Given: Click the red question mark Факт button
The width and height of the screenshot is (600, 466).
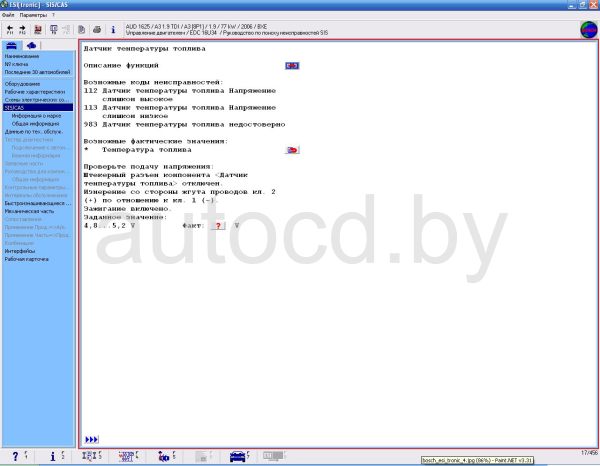Looking at the screenshot, I should click(218, 226).
